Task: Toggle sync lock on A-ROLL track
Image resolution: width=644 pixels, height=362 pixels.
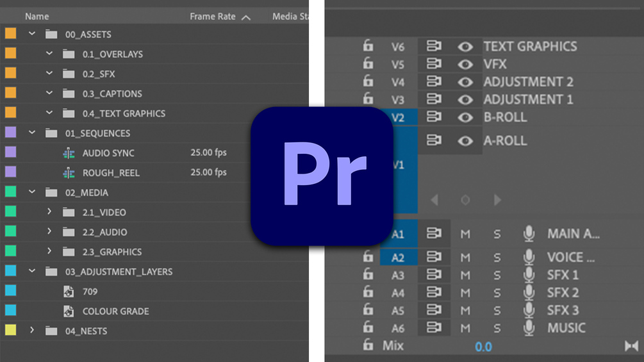Action: pos(434,140)
